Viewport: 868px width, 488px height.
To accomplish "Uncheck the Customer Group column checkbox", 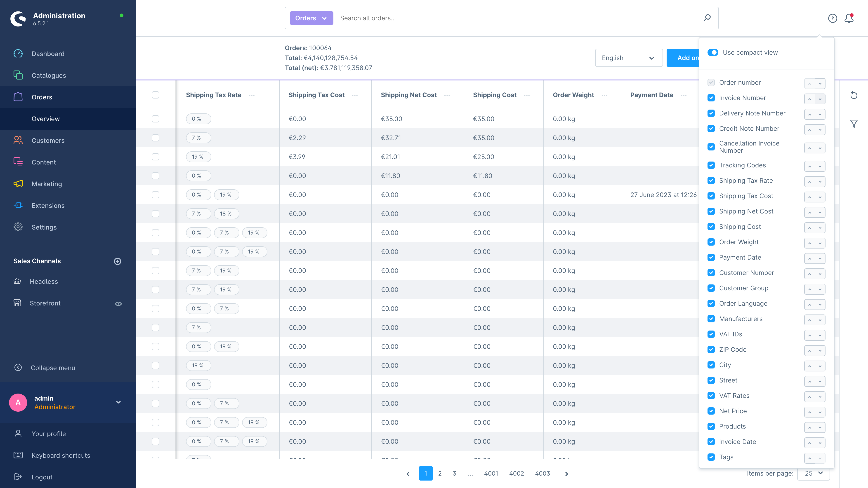I will [x=711, y=288].
